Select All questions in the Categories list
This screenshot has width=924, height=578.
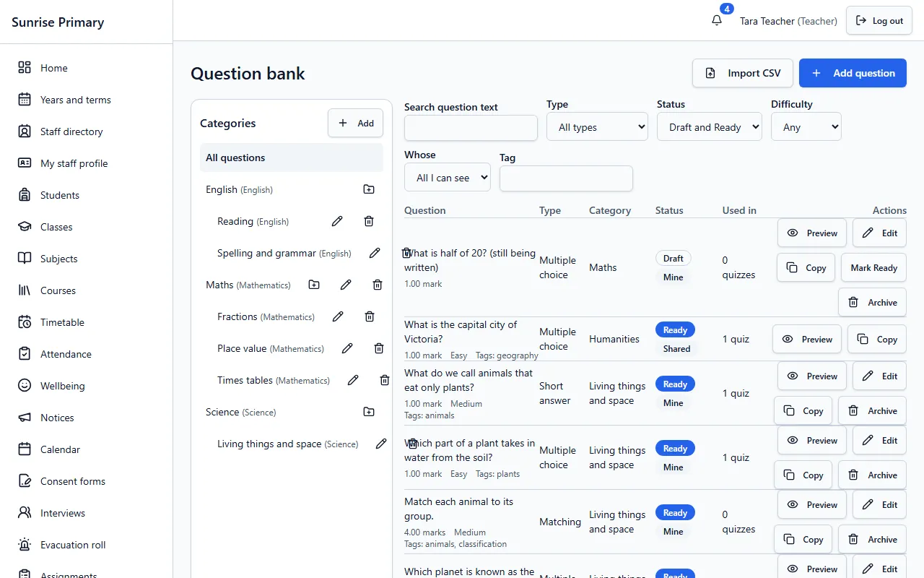click(292, 158)
